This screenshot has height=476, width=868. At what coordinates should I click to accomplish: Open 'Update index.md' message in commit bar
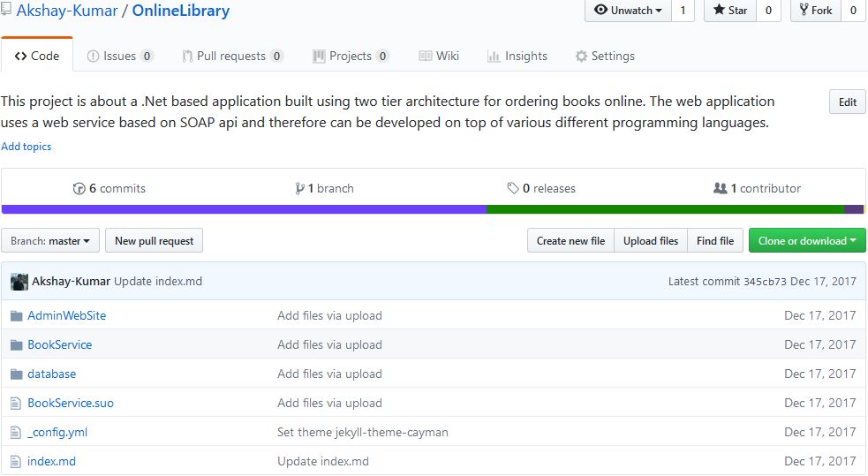158,282
